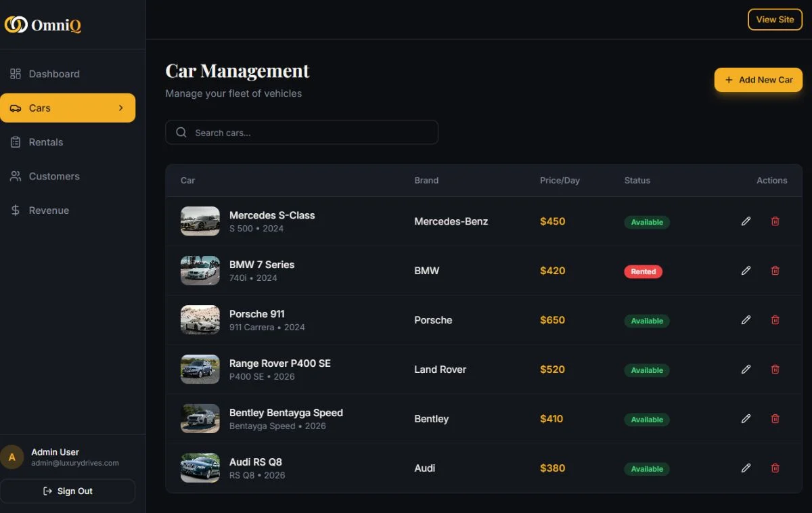Select the BMW 7 Series name text
Screen dimensions: 812x513
pos(262,265)
